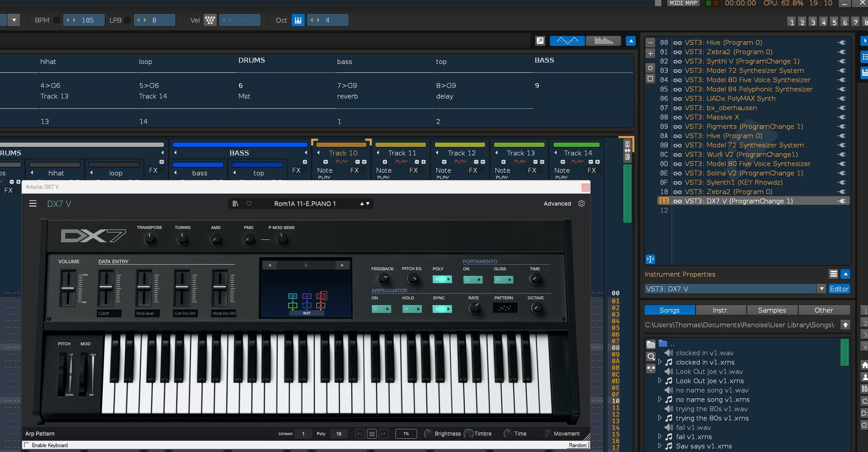The width and height of the screenshot is (868, 452).
Task: Toggle the Arpeggiator ON switch
Action: click(x=381, y=309)
